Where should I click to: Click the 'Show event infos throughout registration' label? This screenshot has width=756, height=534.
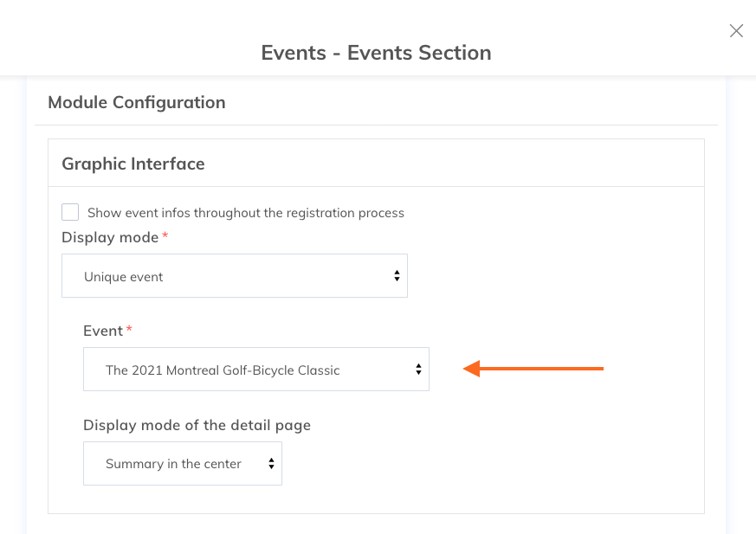(245, 213)
